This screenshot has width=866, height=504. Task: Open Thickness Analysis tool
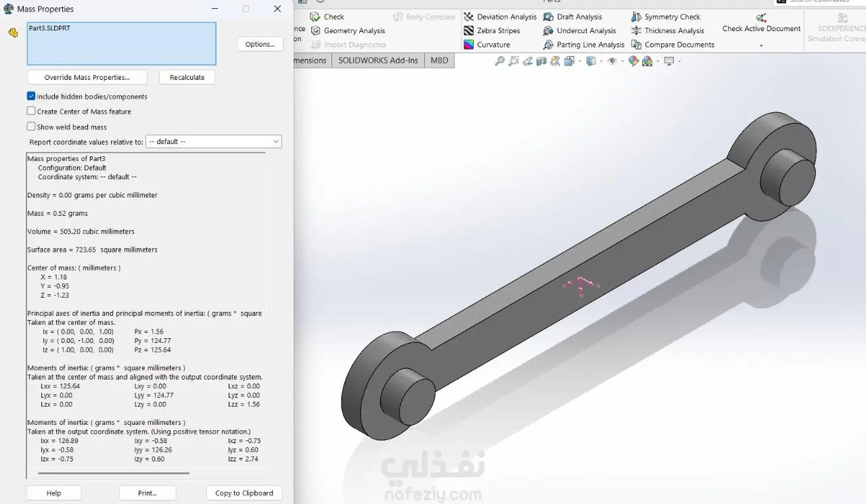[x=668, y=30]
